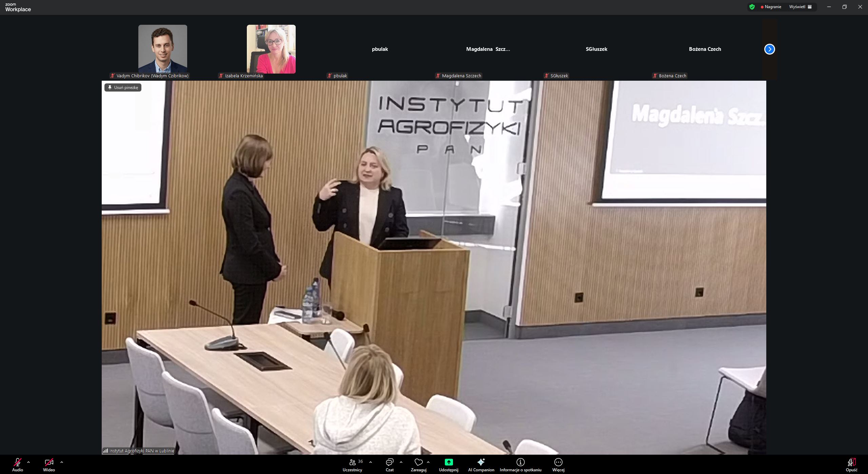Click the Nagranie recording indicator

click(771, 7)
